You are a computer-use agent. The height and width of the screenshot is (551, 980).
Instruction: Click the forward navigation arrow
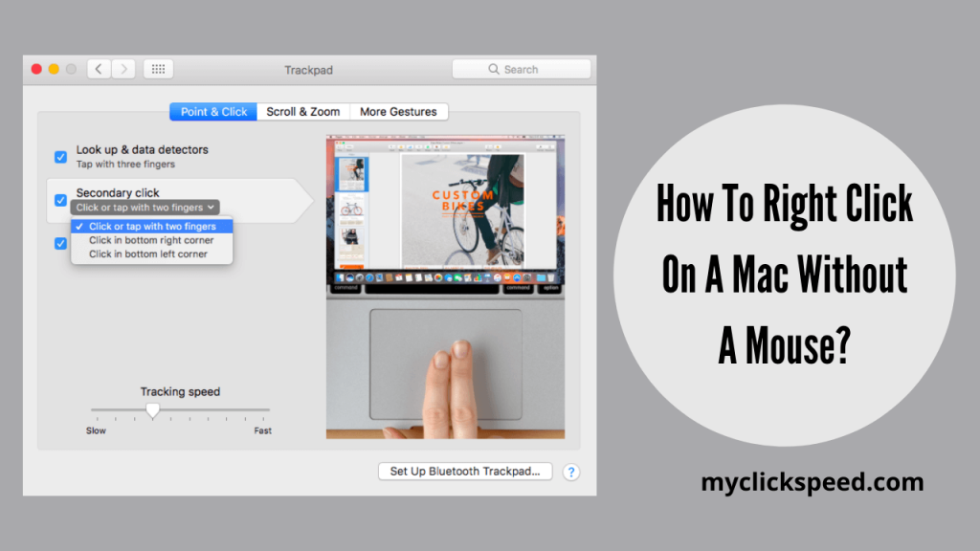tap(124, 68)
